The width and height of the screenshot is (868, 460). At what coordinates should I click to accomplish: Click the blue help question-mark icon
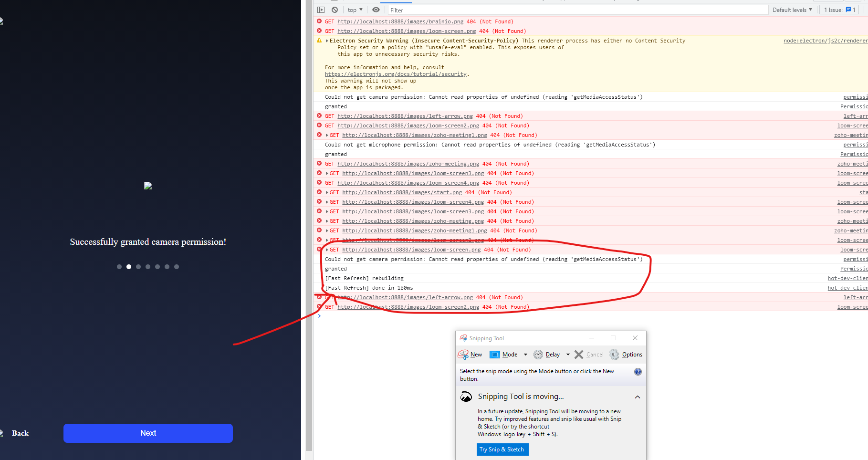(x=638, y=371)
